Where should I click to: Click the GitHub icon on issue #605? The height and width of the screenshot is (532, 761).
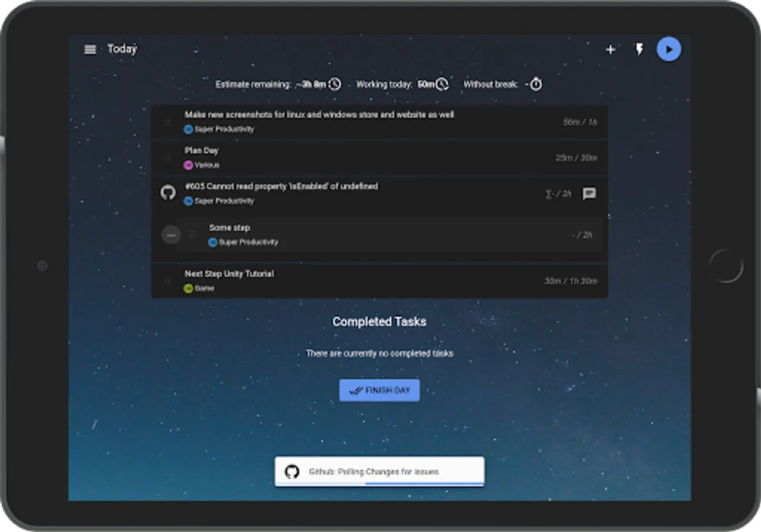click(169, 193)
